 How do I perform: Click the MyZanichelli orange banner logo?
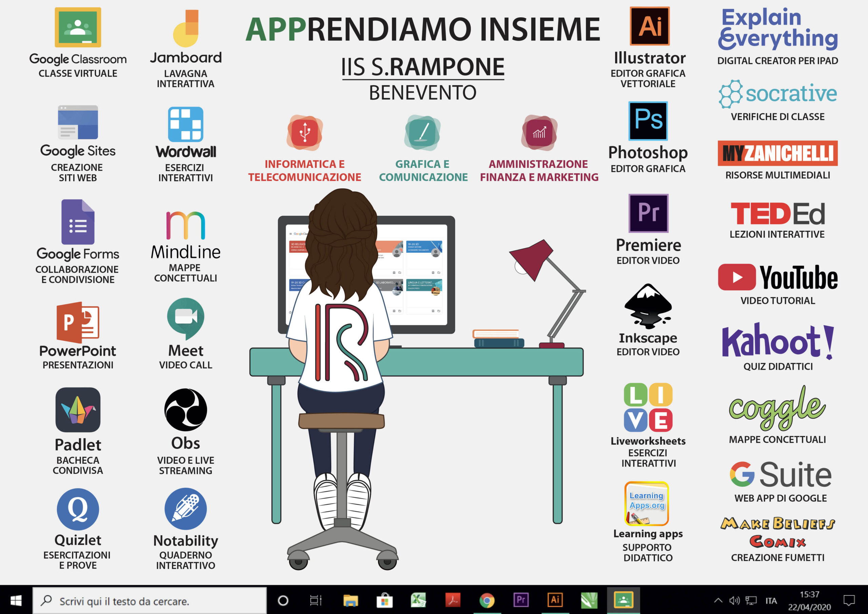(x=778, y=153)
